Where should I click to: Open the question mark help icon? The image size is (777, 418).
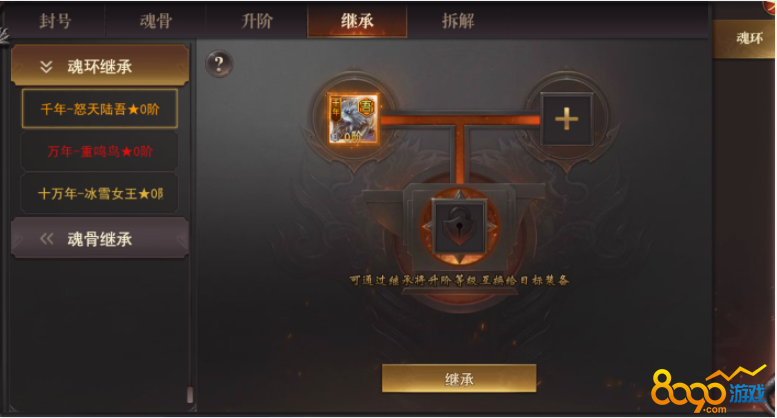[x=219, y=64]
